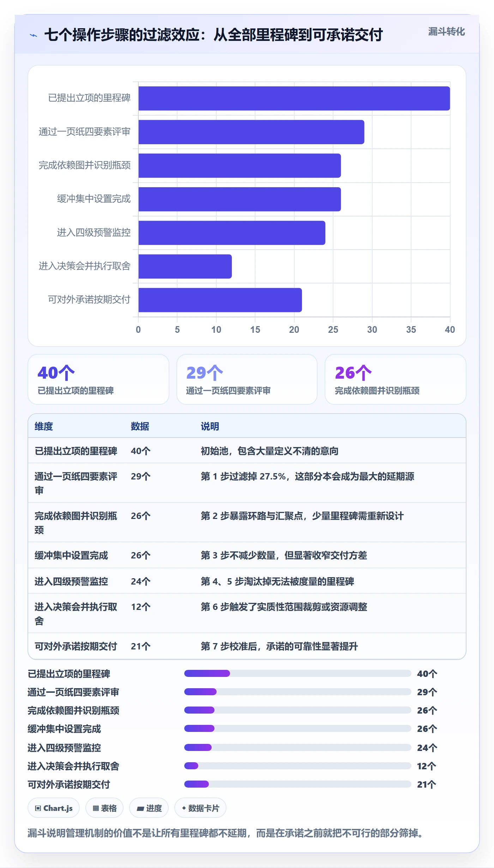The height and width of the screenshot is (868, 494).
Task: Click progress bar for 已提出立项的里程碑
Action: [x=298, y=673]
